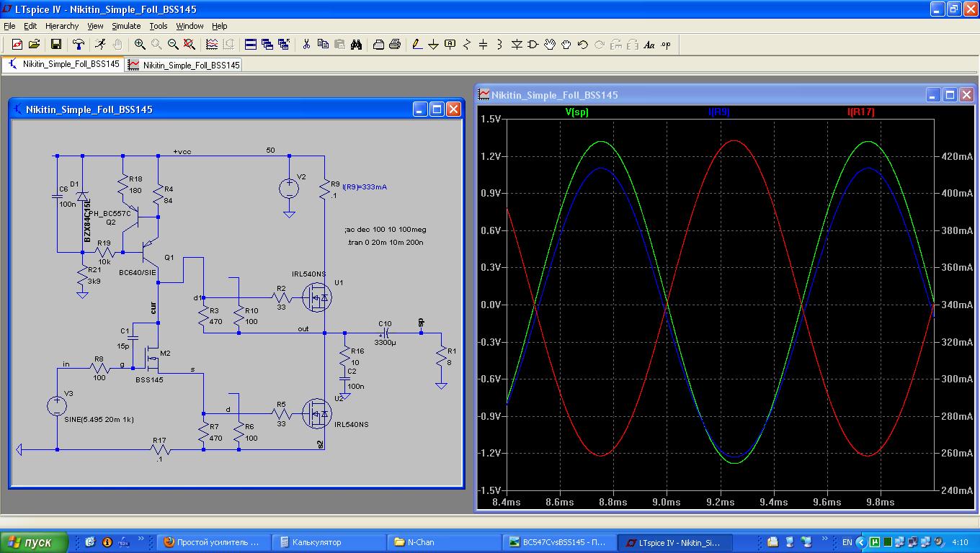Open the Tools menu
Screen dimensions: 980x553
coord(159,26)
